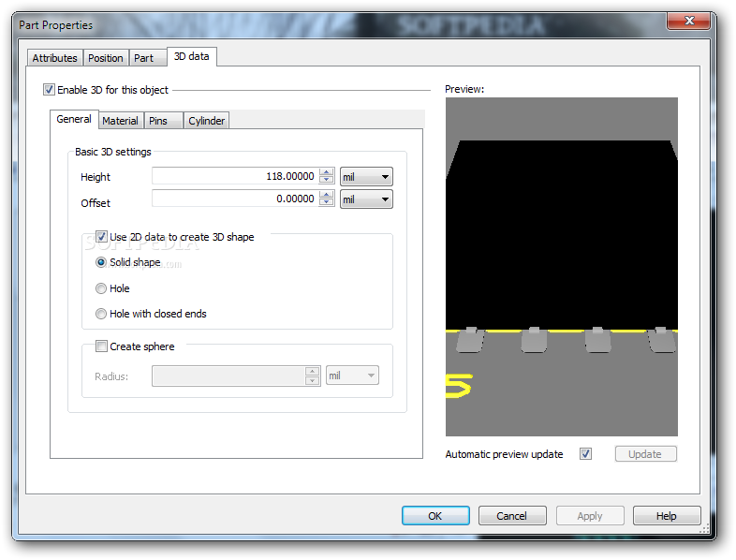Select Hole with closed ends option

coord(101,314)
